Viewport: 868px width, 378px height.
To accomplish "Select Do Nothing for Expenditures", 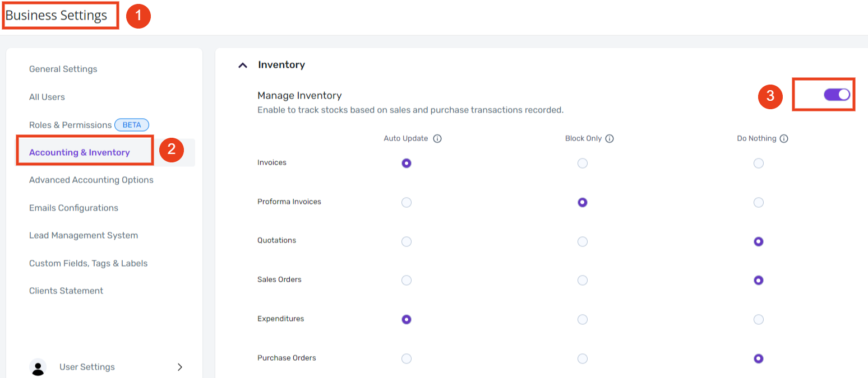I will click(x=759, y=319).
